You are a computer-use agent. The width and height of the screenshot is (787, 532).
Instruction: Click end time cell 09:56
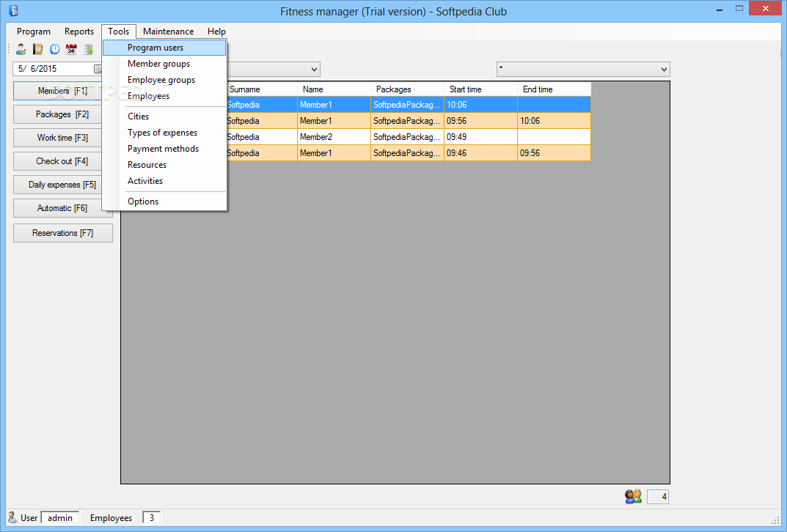(554, 153)
